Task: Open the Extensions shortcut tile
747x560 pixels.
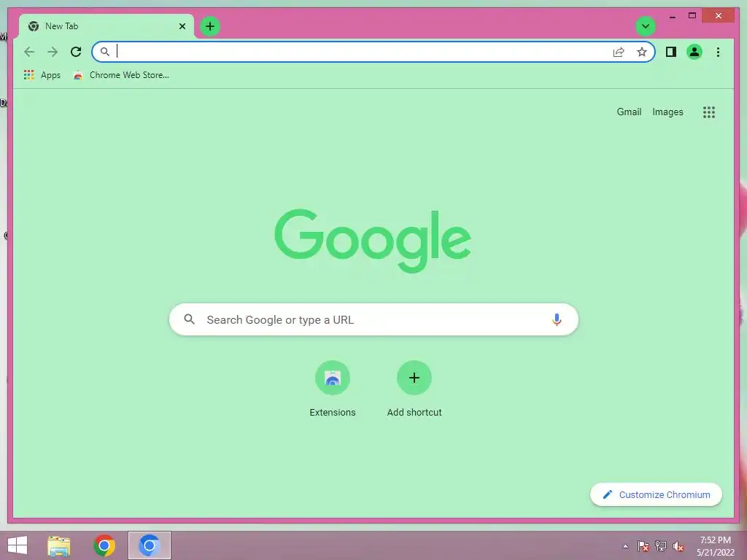Action: tap(333, 389)
